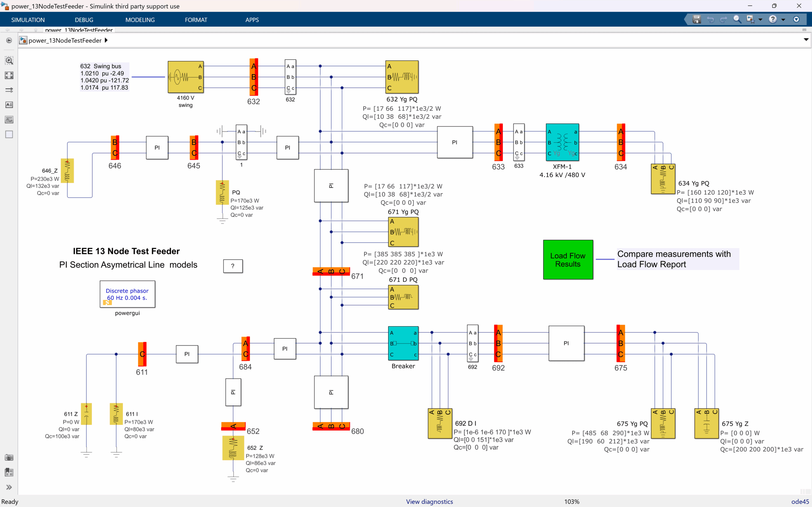Select the Zoom tool in the left palette
The height and width of the screenshot is (507, 812).
coord(9,61)
